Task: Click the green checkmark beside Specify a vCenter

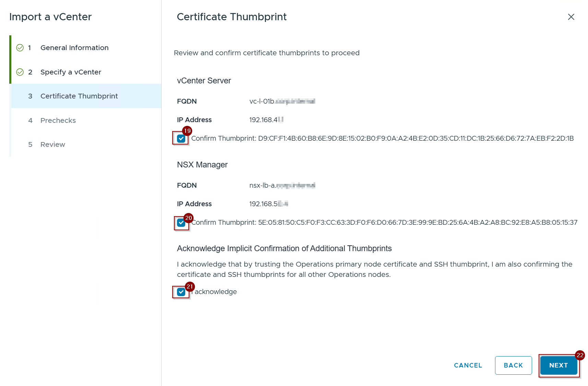Action: pyautogui.click(x=20, y=72)
